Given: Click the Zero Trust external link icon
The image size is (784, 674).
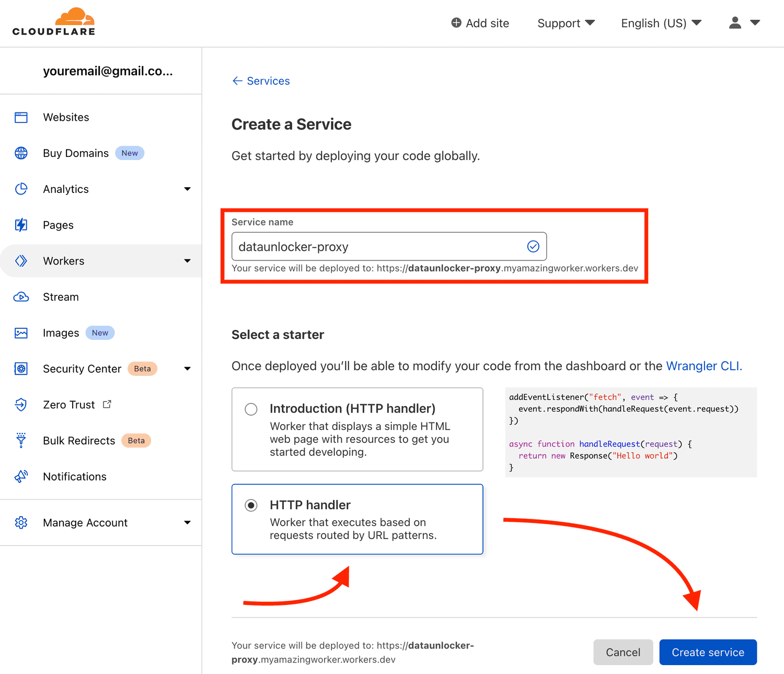Looking at the screenshot, I should coord(107,404).
